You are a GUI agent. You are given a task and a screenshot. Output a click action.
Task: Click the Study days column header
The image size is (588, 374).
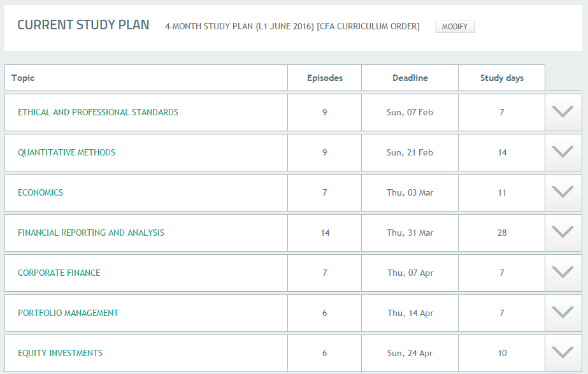click(x=502, y=78)
